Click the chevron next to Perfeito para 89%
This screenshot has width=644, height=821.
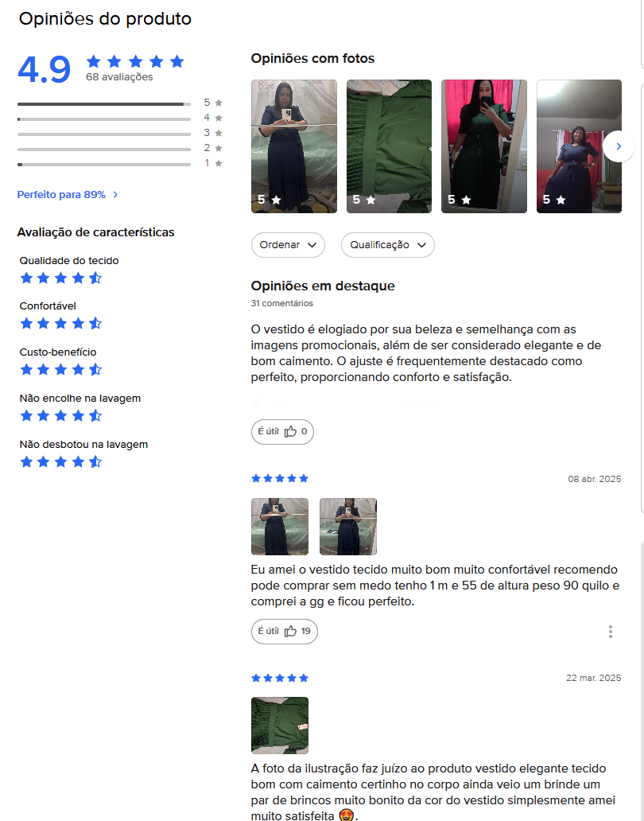click(115, 195)
